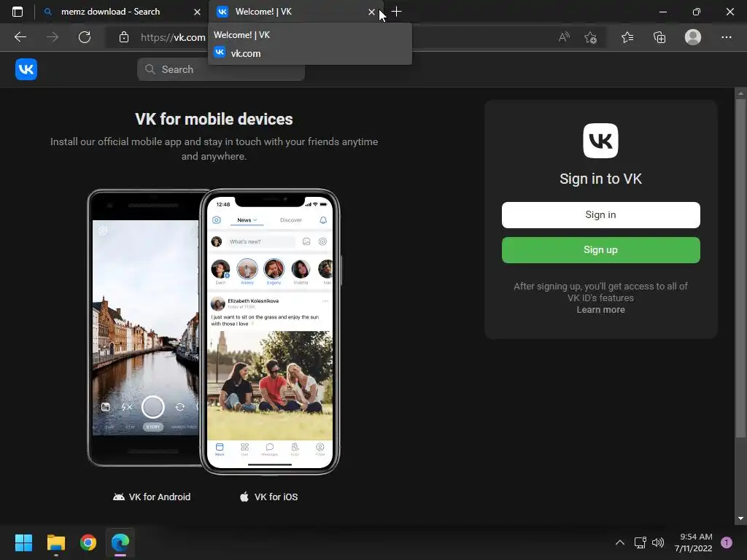
Task: Open Collections panel
Action: pos(659,37)
